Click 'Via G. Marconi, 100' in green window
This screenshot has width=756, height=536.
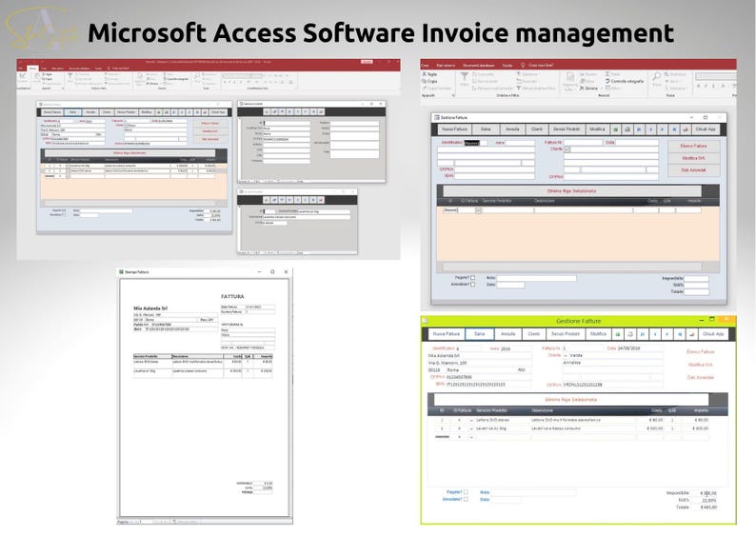point(447,363)
